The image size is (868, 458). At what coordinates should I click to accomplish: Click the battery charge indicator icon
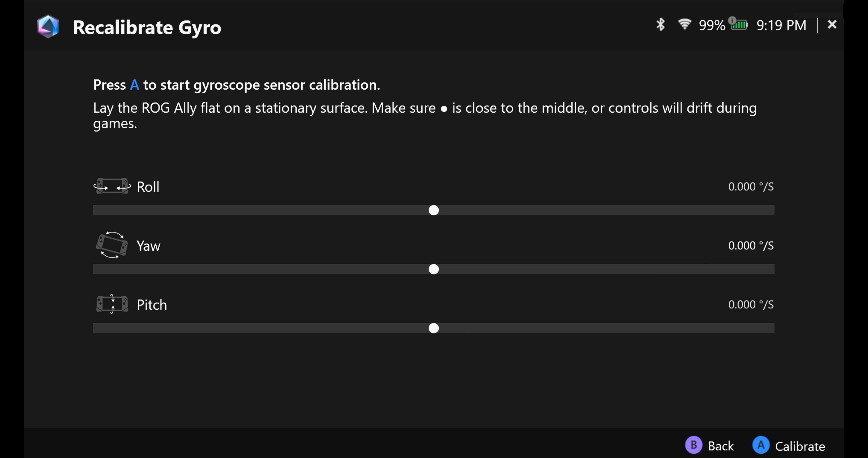(x=739, y=24)
